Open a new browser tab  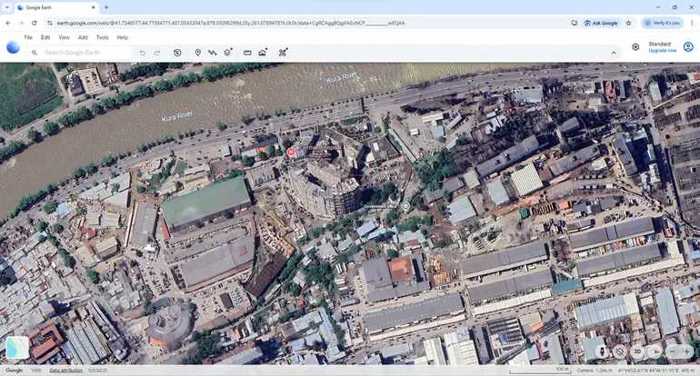(106, 8)
